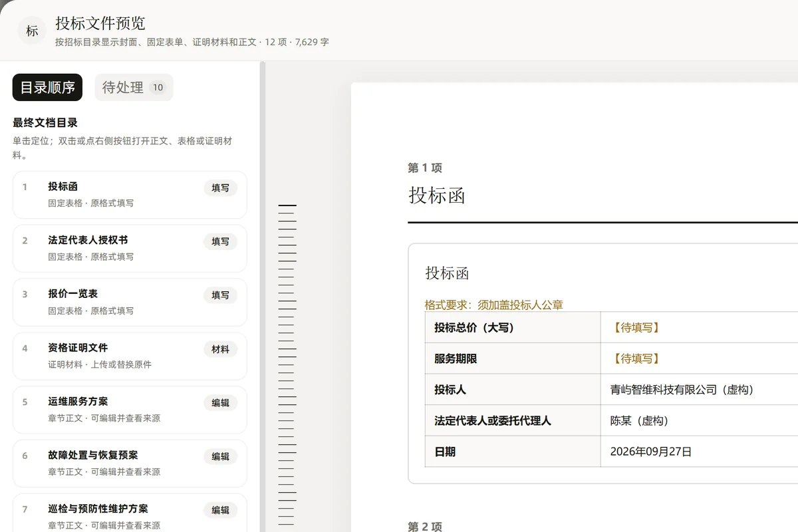Image resolution: width=798 pixels, height=532 pixels.
Task: Select the 资格证明文件 directory item
Action: pyautogui.click(x=130, y=356)
